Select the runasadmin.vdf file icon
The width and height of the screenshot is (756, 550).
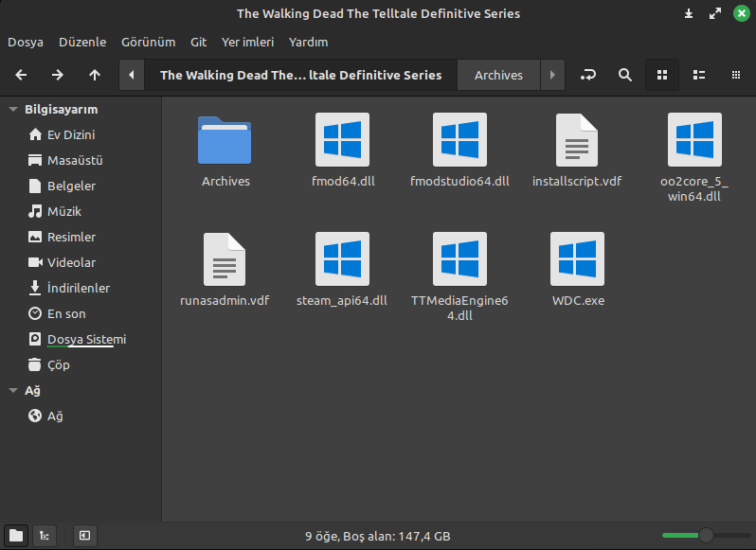tap(225, 259)
